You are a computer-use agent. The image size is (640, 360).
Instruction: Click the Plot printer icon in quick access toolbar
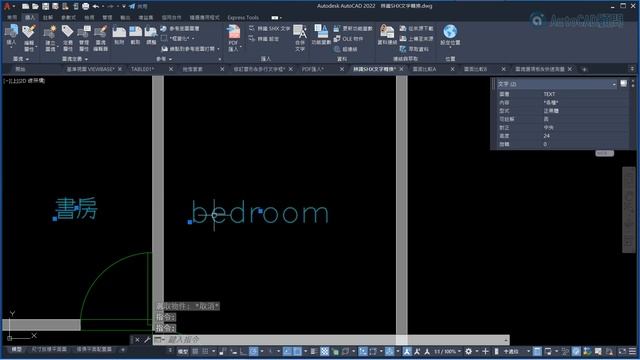85,6
